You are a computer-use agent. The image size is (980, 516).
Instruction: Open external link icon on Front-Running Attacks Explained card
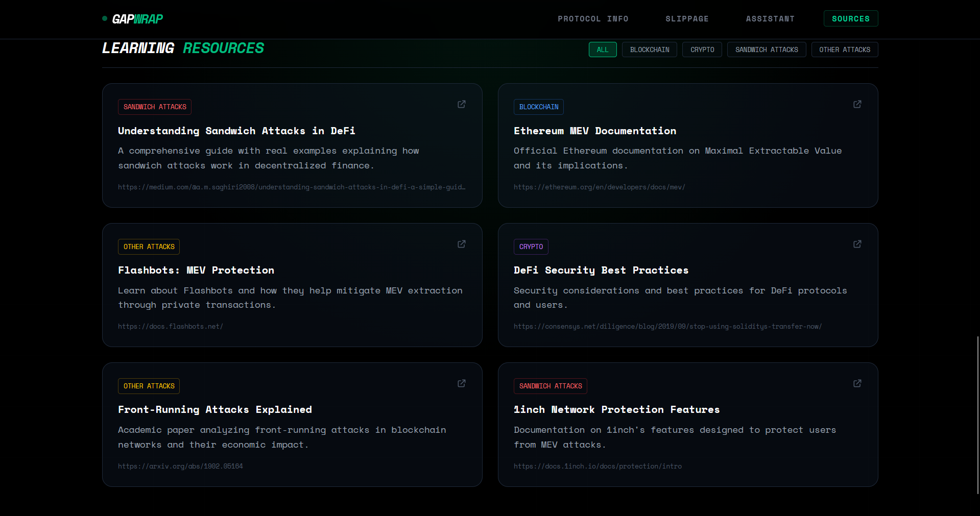tap(461, 383)
